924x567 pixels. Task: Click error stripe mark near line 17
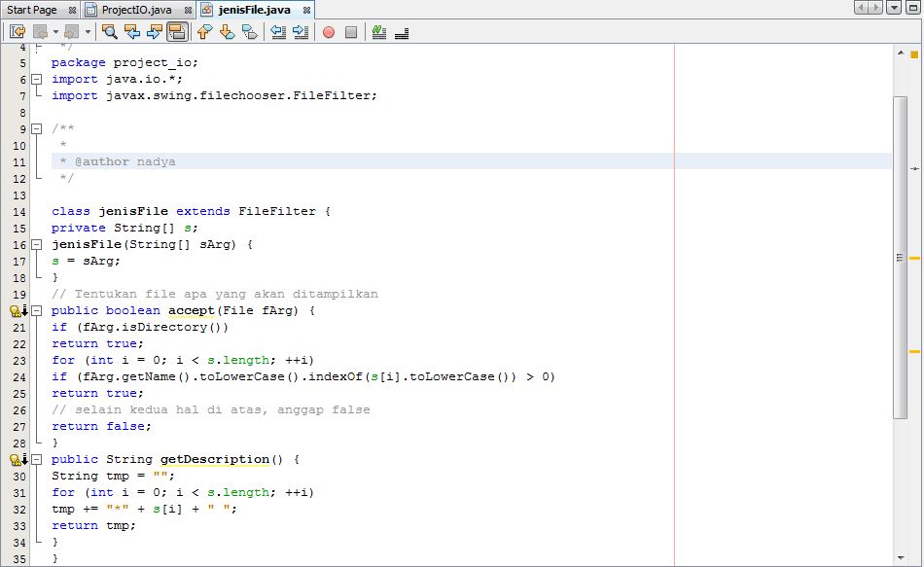click(x=914, y=258)
